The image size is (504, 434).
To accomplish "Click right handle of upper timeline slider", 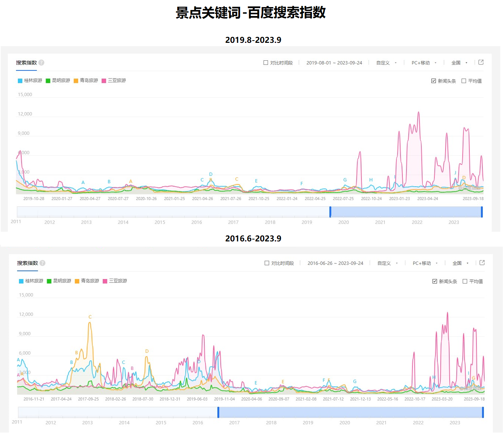I will (x=482, y=212).
